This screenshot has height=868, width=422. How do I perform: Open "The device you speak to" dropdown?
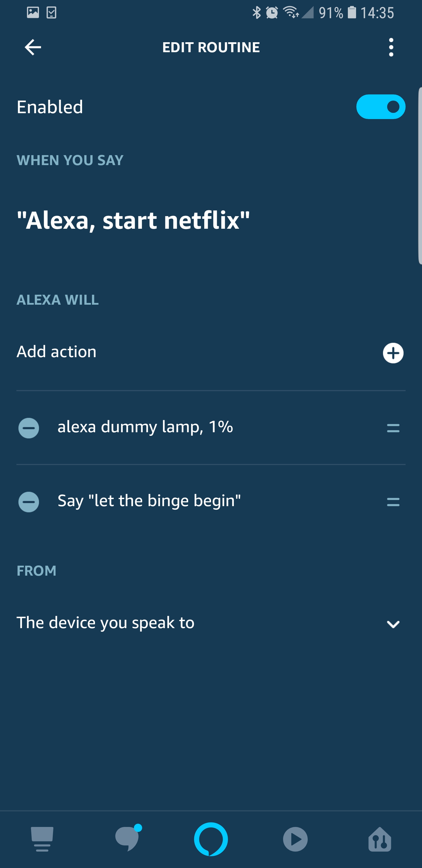tap(105, 623)
